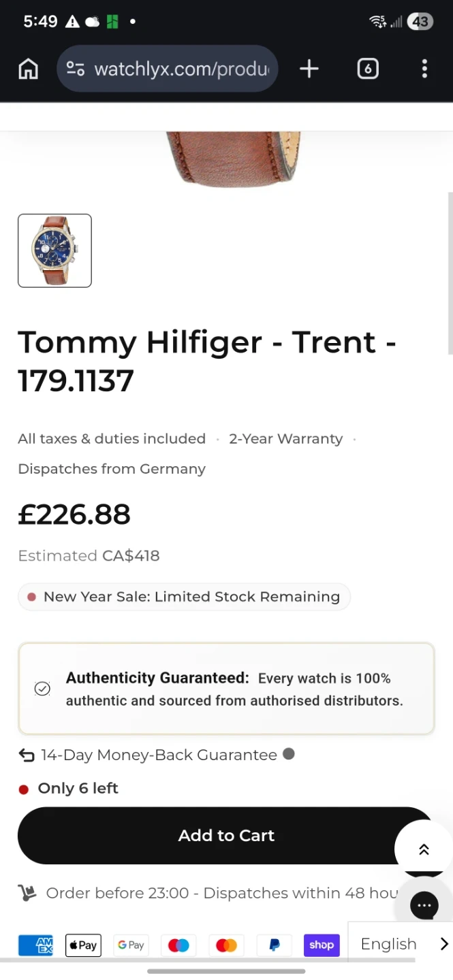Tap the Google Pay payment icon
Screen dimensions: 453x980
[131, 945]
